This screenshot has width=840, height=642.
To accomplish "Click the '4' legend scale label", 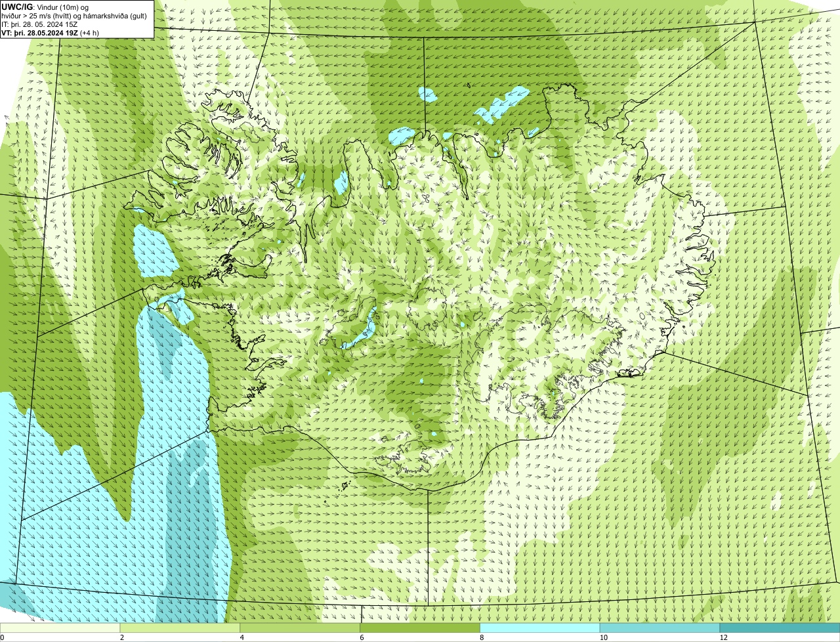I will click(x=242, y=637).
